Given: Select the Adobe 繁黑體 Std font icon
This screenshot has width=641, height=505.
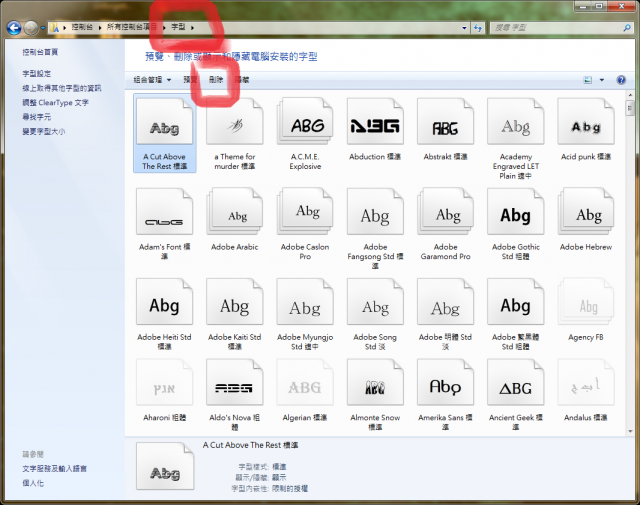Looking at the screenshot, I should [x=516, y=302].
